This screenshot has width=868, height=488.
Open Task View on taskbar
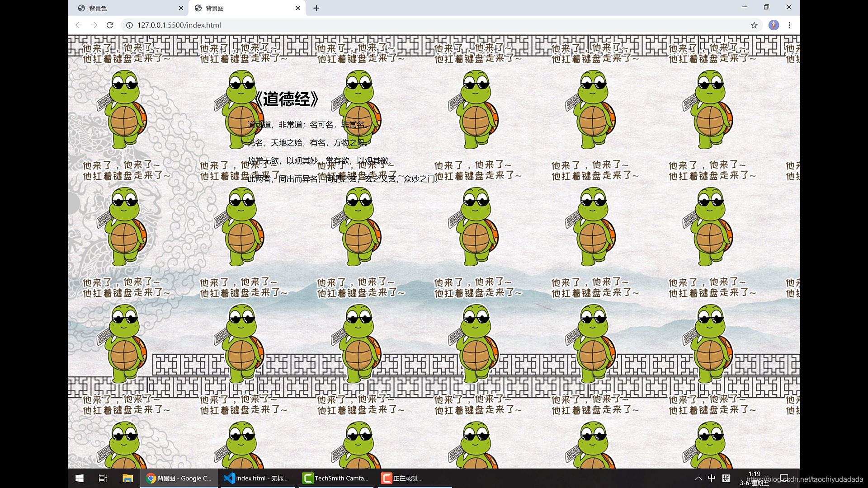coord(103,478)
